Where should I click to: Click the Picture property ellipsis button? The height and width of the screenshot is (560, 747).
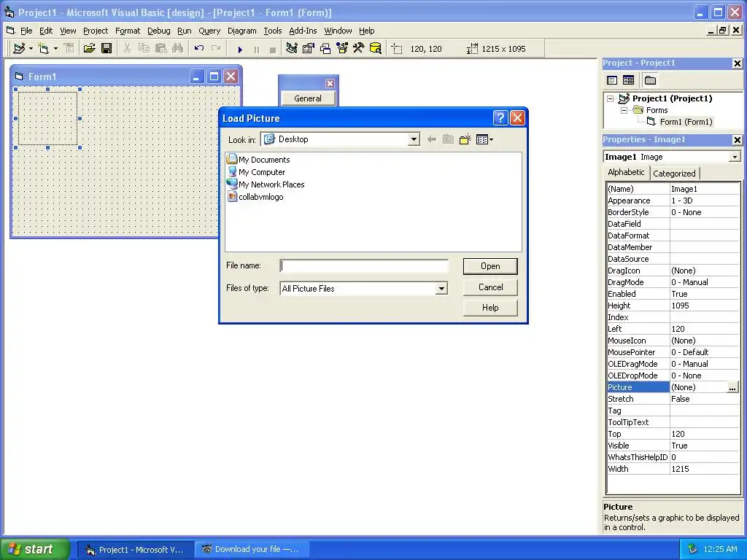click(x=732, y=388)
